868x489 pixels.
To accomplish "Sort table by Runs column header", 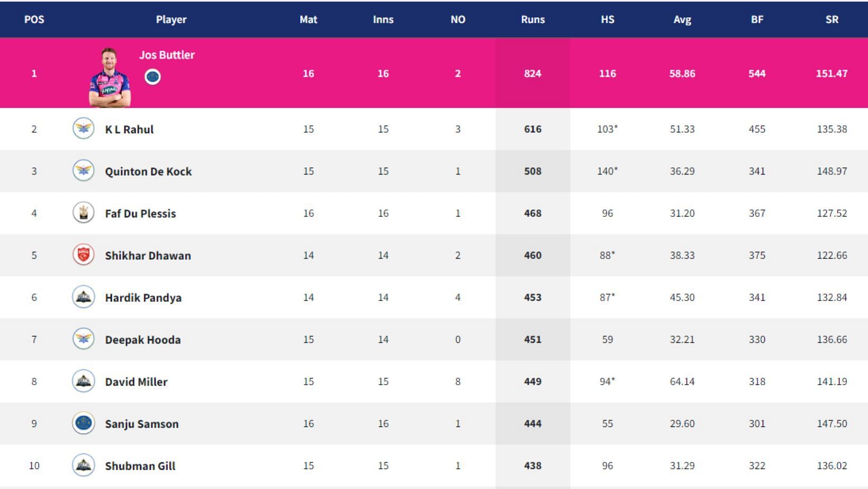I will [532, 20].
